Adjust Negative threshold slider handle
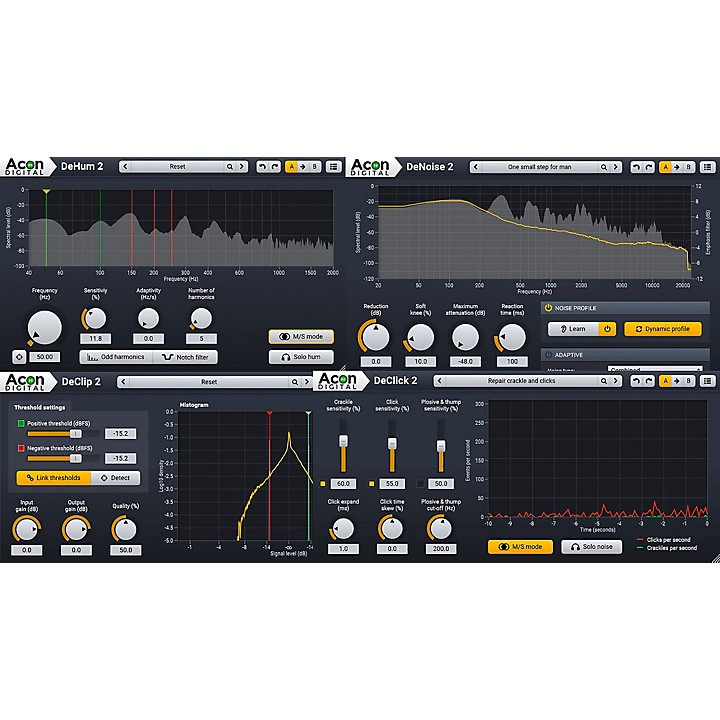Image resolution: width=720 pixels, height=720 pixels. [x=76, y=458]
